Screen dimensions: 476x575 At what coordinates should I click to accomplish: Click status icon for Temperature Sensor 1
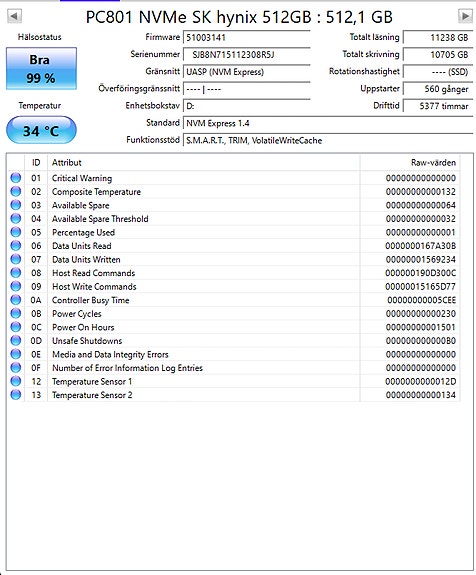[16, 381]
